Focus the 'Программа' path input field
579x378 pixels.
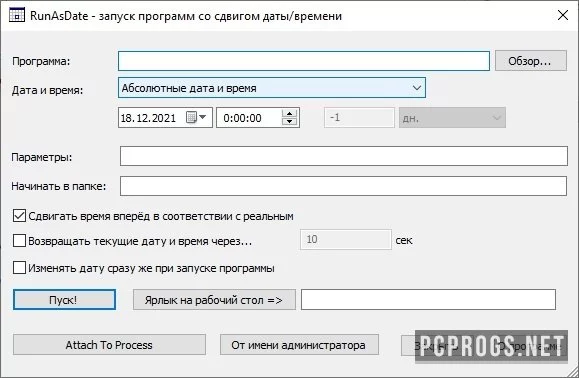click(x=304, y=61)
